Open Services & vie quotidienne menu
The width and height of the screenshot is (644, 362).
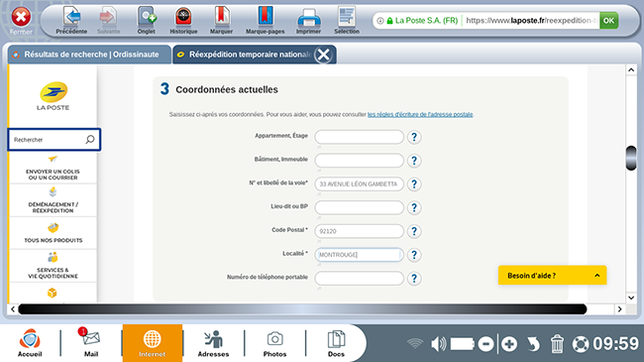[53, 266]
